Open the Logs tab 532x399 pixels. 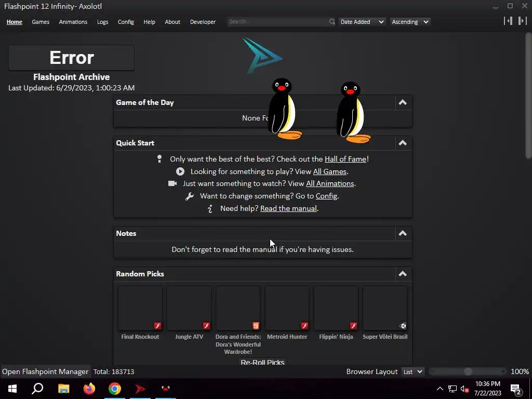point(102,22)
